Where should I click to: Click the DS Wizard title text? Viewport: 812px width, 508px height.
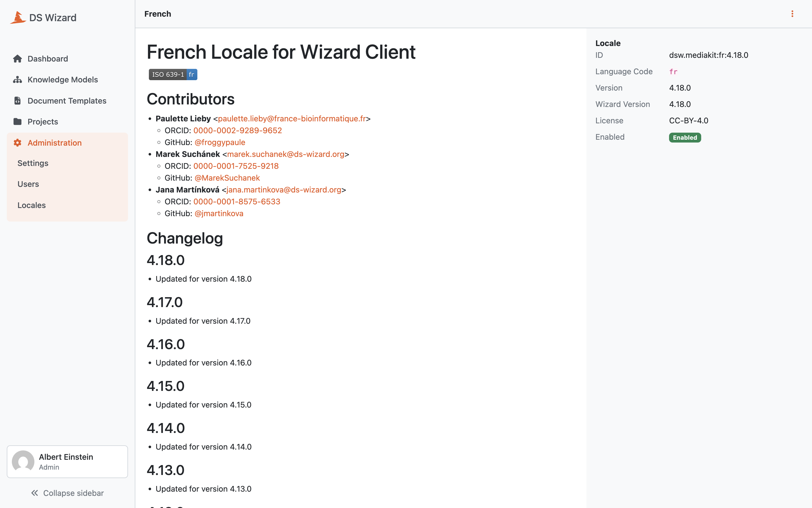pos(53,17)
